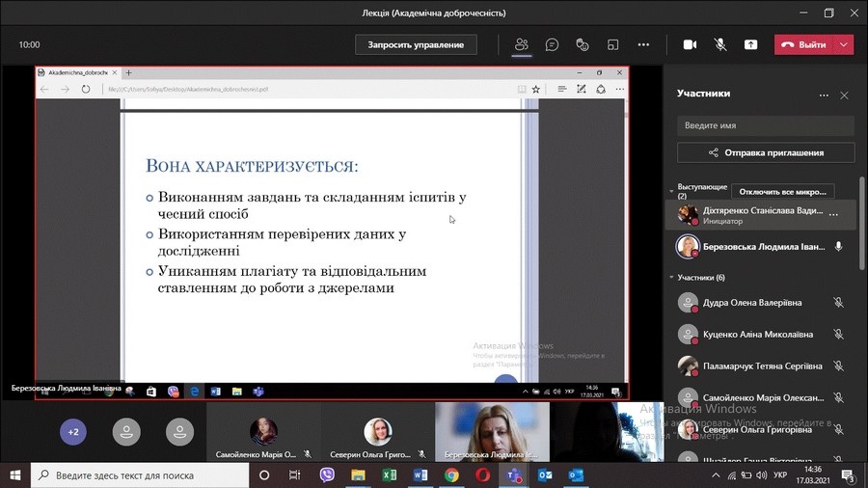Click the favorites star in shared browser

click(536, 89)
